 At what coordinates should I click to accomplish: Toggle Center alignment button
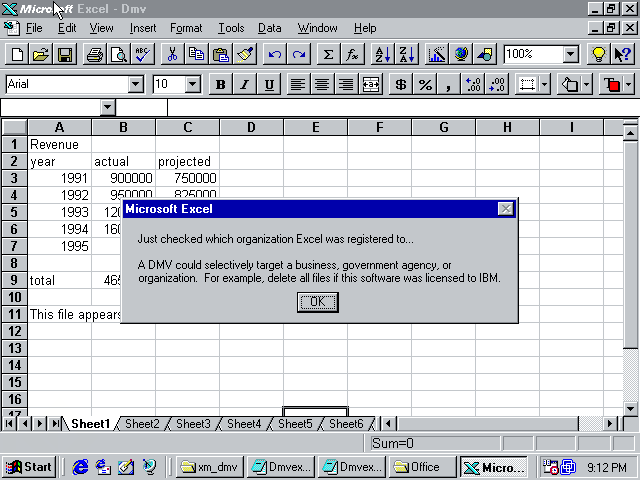(x=322, y=84)
